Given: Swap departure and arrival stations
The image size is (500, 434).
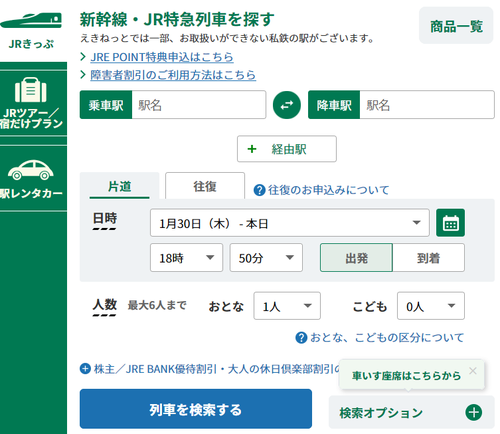Looking at the screenshot, I should tap(287, 105).
